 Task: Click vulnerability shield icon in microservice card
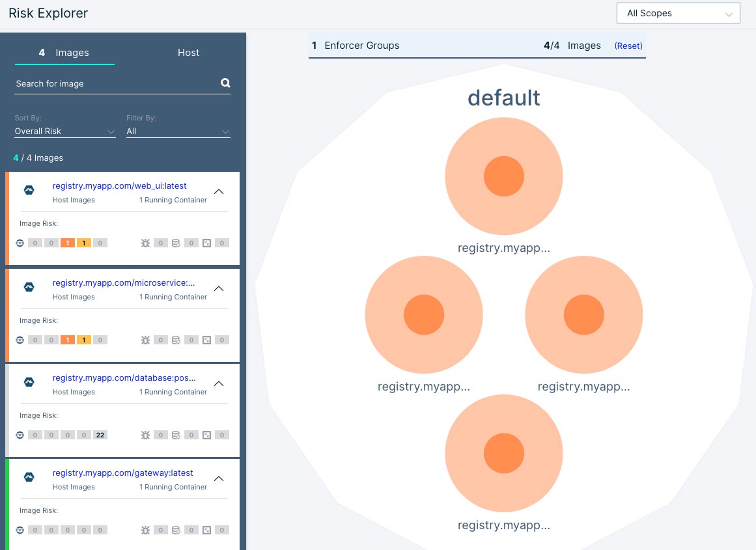point(20,340)
